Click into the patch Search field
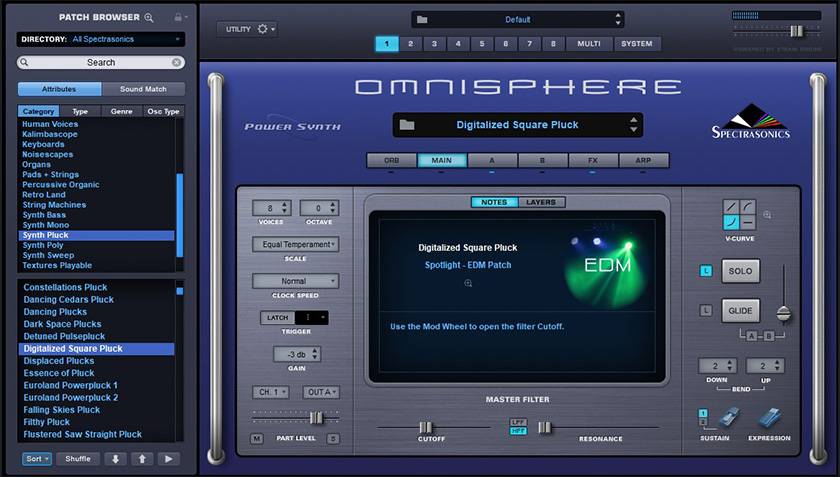The height and width of the screenshot is (477, 840). [x=101, y=63]
